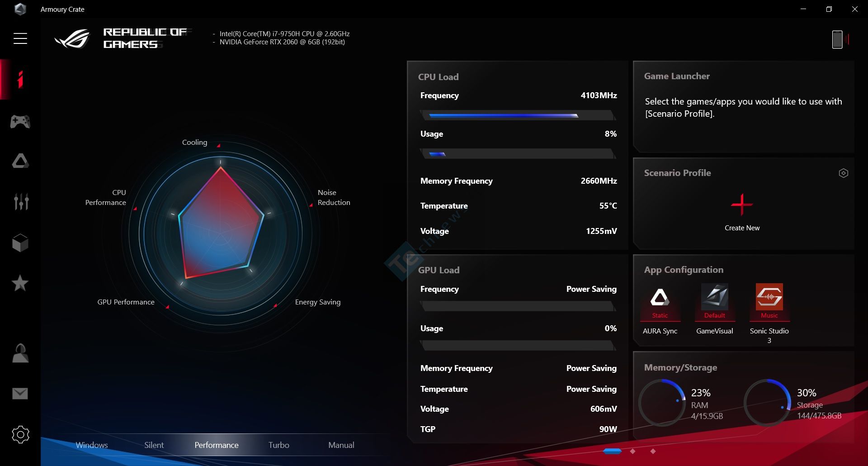Click the Scenario Profile panel title
The height and width of the screenshot is (466, 868).
tap(677, 173)
